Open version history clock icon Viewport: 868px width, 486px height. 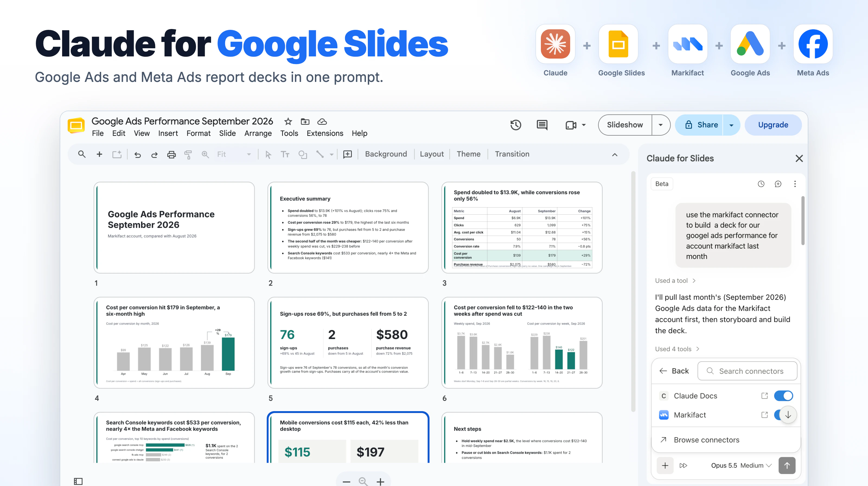click(x=516, y=124)
